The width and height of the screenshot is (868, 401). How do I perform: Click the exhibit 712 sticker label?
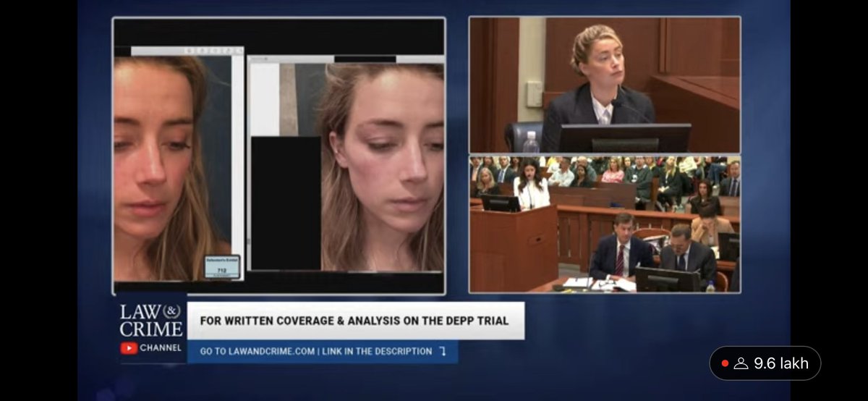click(x=221, y=266)
